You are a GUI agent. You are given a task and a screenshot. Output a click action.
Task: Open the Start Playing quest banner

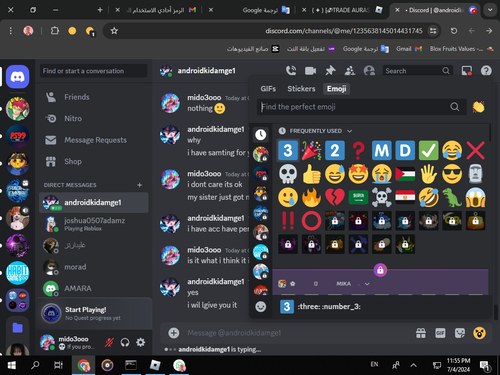[94, 313]
